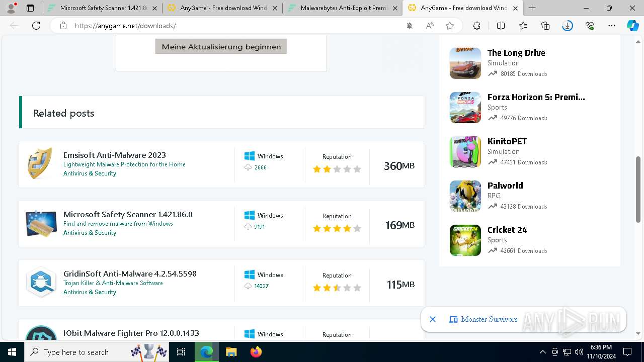Click the Forza Horizon 5 thumbnail
This screenshot has height=362, width=644.
465,108
